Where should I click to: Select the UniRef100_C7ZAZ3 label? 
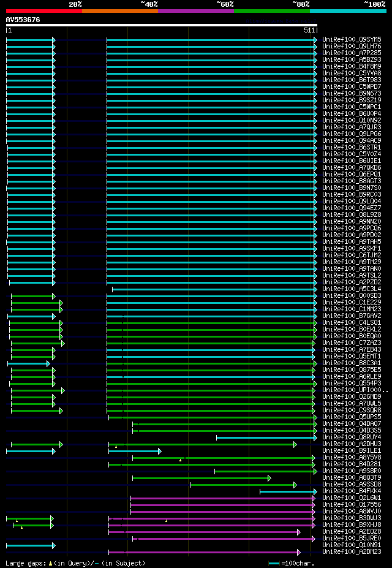352,343
